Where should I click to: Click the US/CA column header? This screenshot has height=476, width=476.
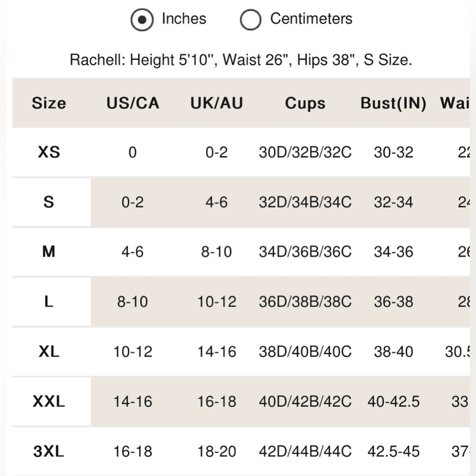(133, 103)
